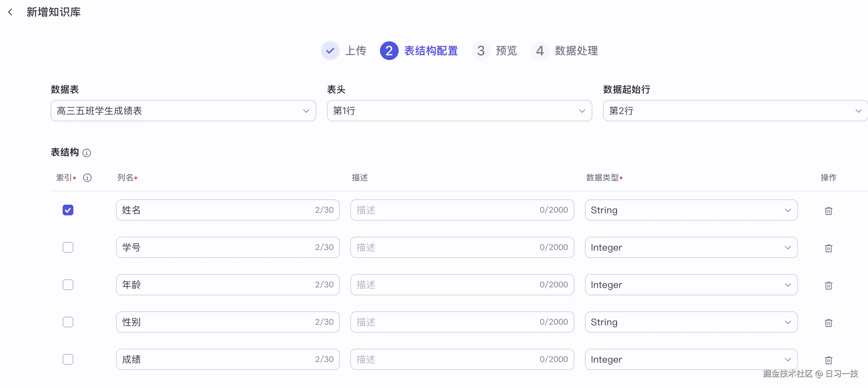Remove the 性别 column using trash icon
Screen dimensions: 868x388
(x=829, y=323)
